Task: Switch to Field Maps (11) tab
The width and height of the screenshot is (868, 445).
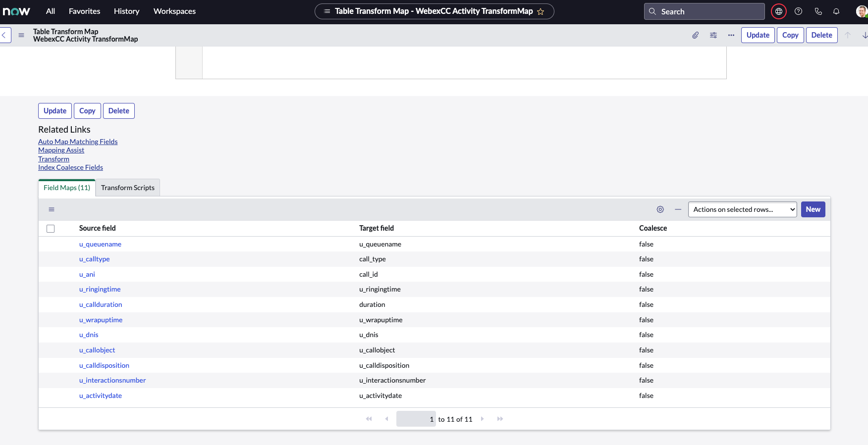Action: [x=67, y=188]
